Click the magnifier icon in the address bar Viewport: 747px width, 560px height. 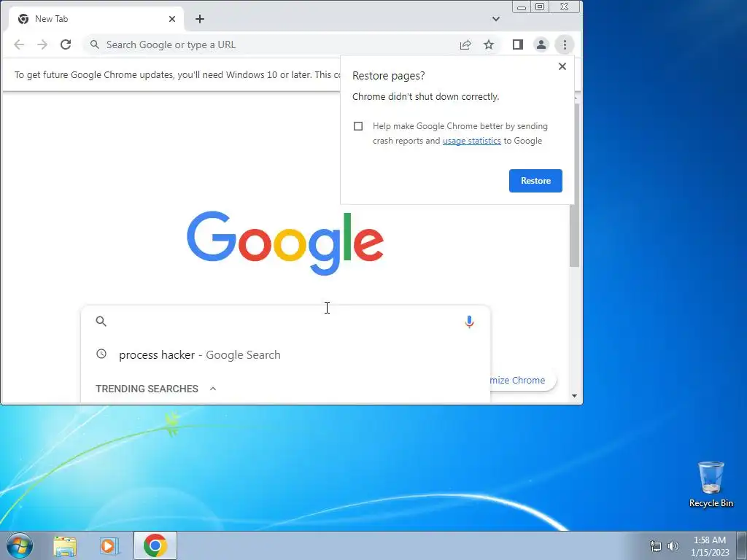(x=95, y=44)
